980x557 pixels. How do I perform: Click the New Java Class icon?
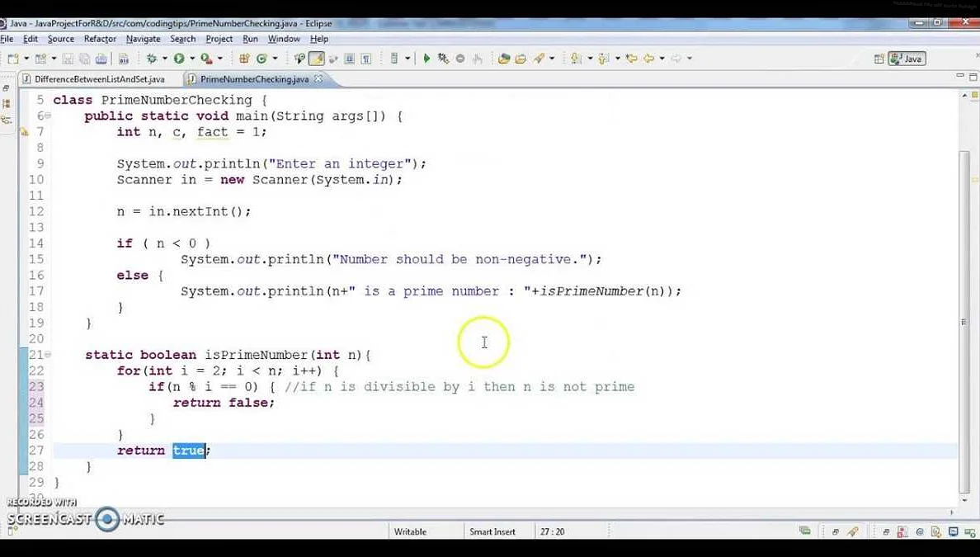point(261,59)
